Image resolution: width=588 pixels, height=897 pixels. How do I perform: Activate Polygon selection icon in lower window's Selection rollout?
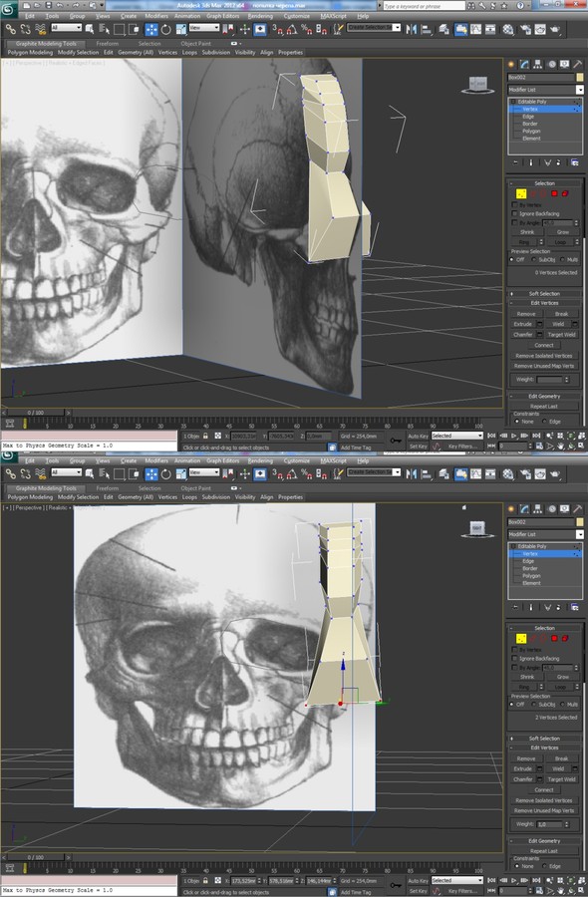point(554,639)
